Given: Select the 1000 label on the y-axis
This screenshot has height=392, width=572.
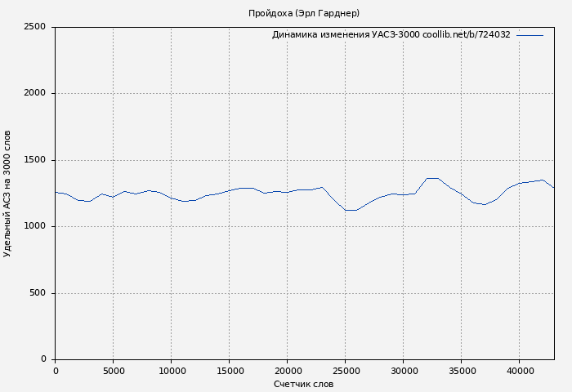Looking at the screenshot, I should [35, 226].
